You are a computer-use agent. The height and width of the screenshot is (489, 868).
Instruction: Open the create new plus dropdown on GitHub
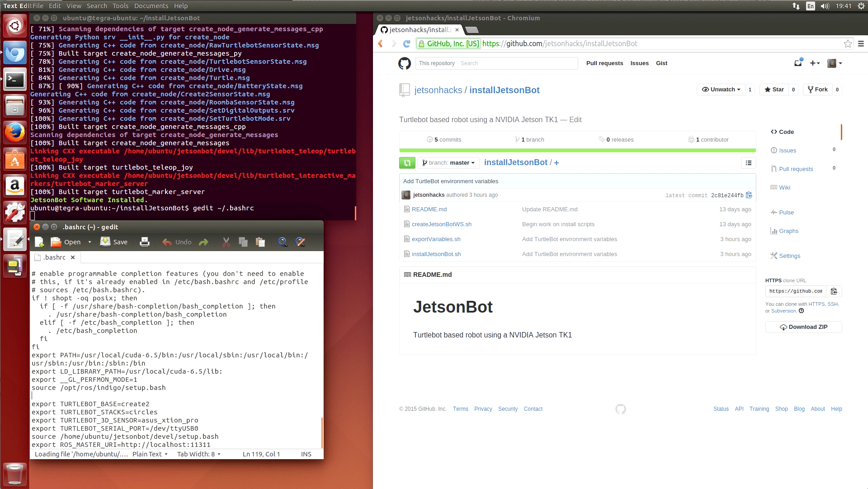[815, 63]
